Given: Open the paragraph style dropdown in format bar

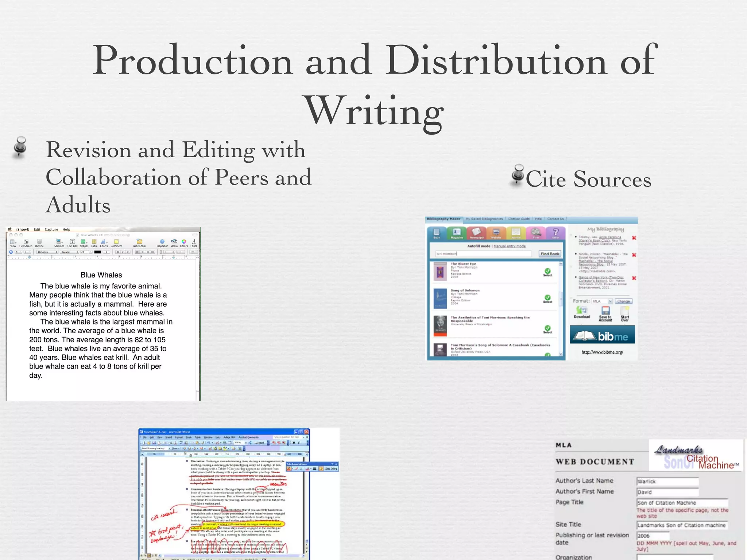Looking at the screenshot, I should [x=18, y=252].
